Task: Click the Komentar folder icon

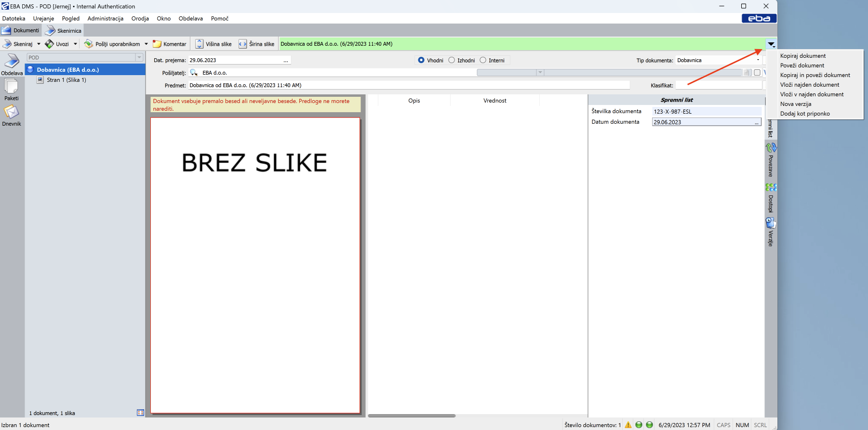Action: click(x=157, y=44)
